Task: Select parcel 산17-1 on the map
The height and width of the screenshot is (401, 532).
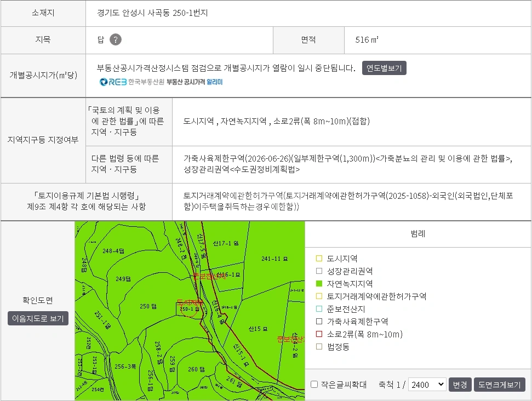Action: coord(226,243)
